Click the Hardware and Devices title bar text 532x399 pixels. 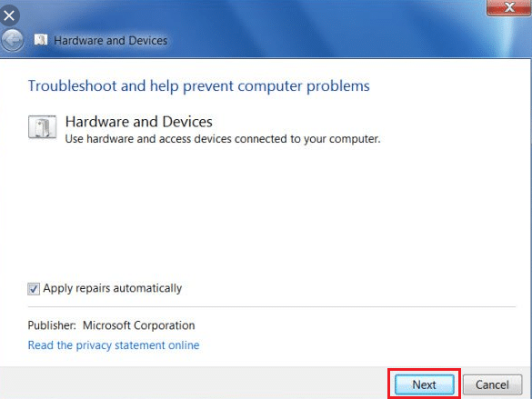coord(111,41)
